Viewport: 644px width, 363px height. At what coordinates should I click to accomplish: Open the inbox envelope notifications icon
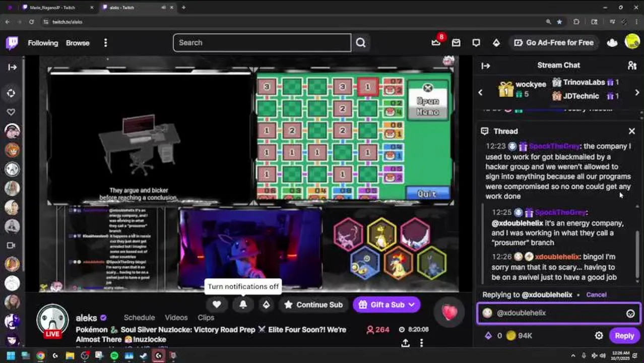[456, 43]
